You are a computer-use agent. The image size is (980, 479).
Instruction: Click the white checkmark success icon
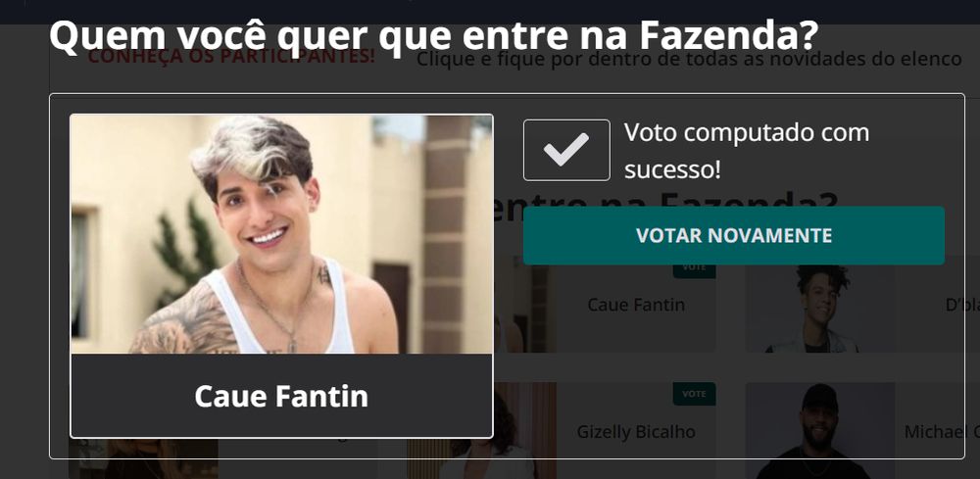[566, 150]
